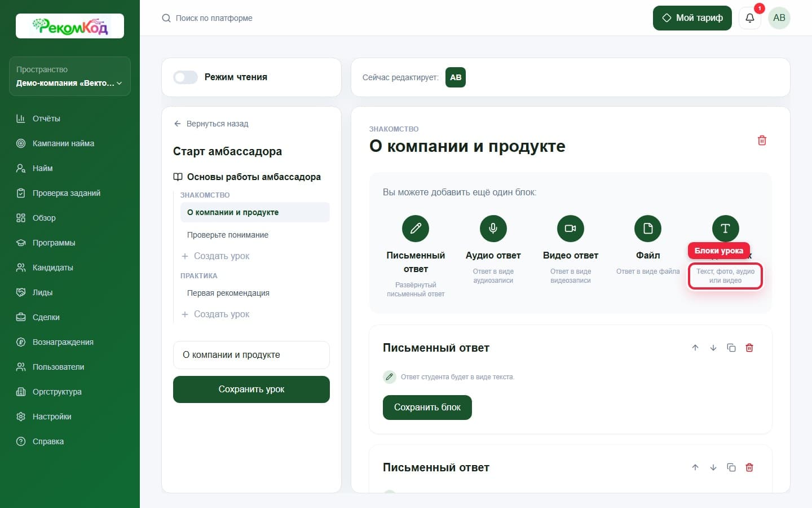Click the Вознаграждения coin icon

pyautogui.click(x=21, y=342)
